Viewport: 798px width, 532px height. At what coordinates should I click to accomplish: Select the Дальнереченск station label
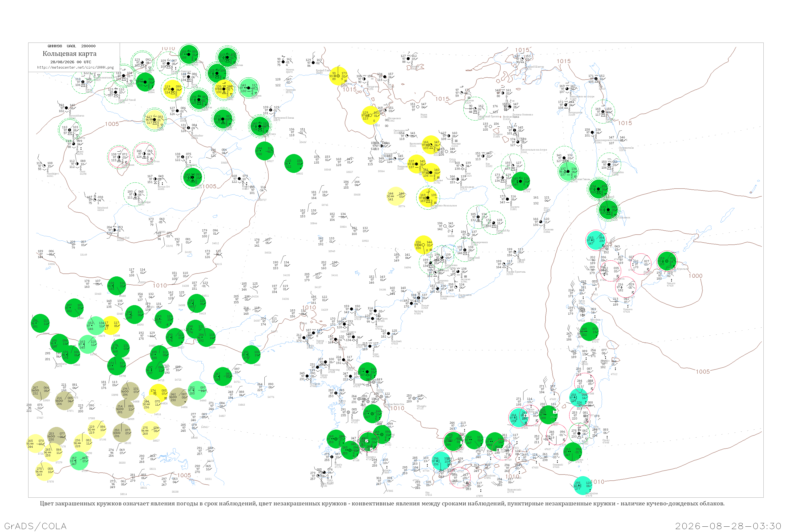pos(479,243)
